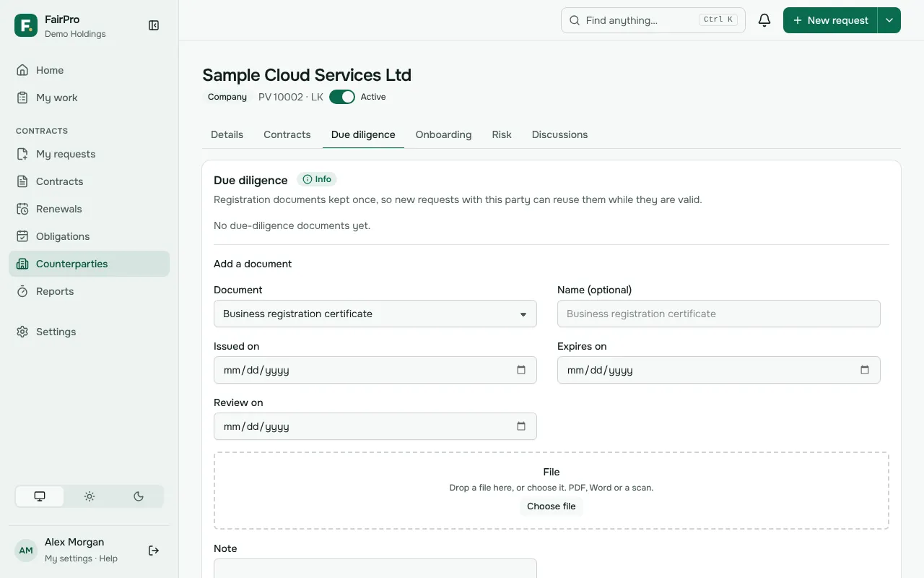
Task: Open Home from the sidebar
Action: pos(89,70)
